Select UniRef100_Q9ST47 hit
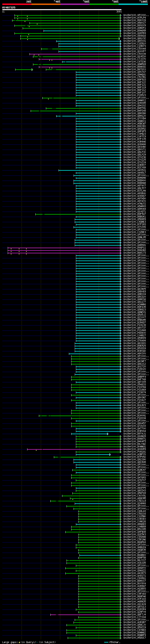Screen dimensions: 150x644 tap(135, 72)
